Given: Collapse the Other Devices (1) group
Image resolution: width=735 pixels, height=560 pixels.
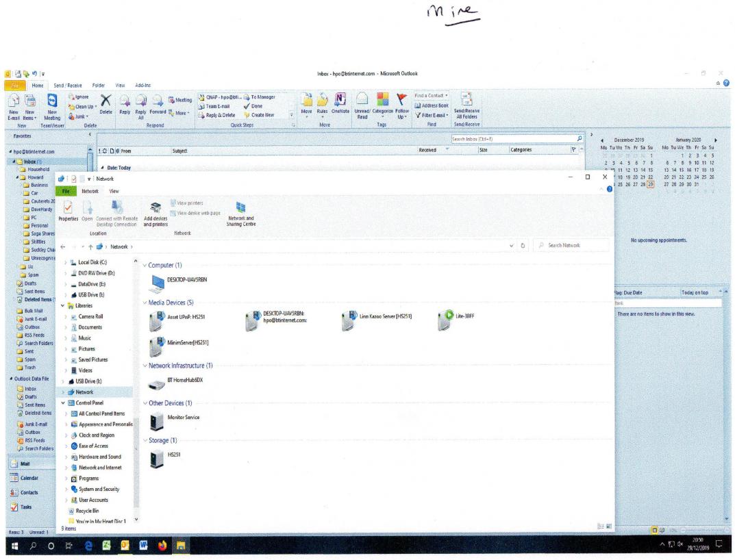Looking at the screenshot, I should tap(145, 403).
